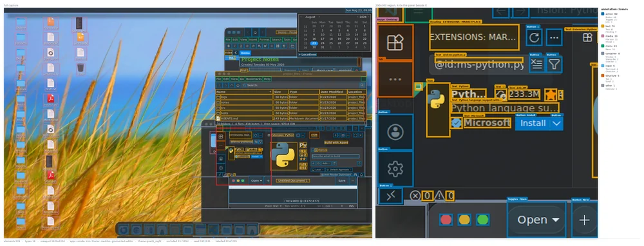Expand Locations in the calendar popup
644x246 pixels.
coord(308,54)
